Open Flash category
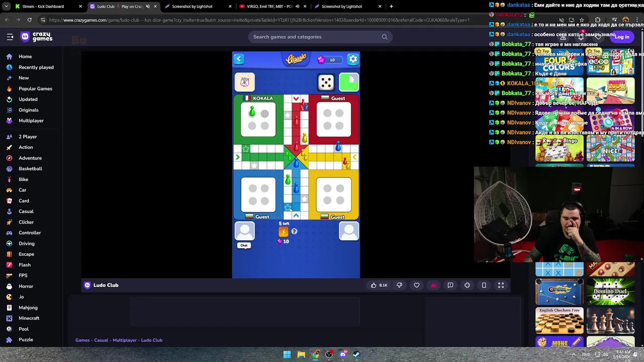644x362 pixels. click(25, 265)
